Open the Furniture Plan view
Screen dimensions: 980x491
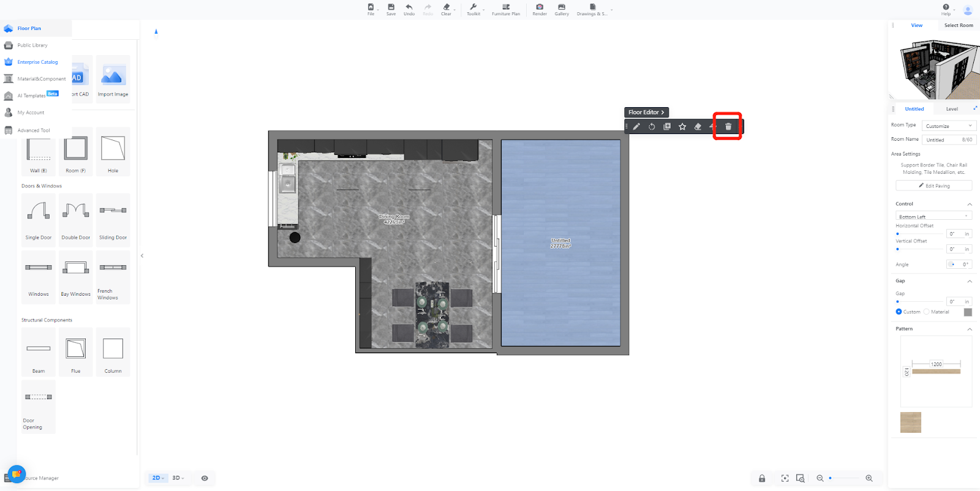506,9
